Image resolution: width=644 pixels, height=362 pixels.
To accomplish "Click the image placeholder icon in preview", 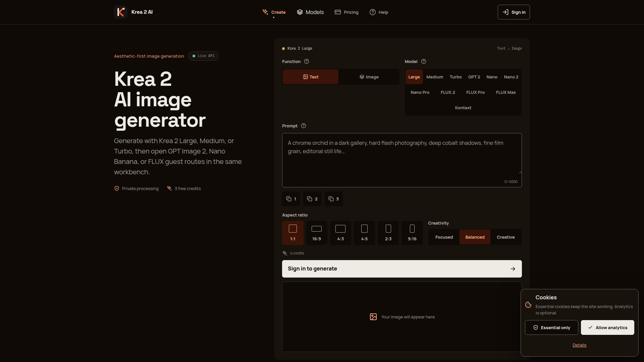I will point(373,317).
